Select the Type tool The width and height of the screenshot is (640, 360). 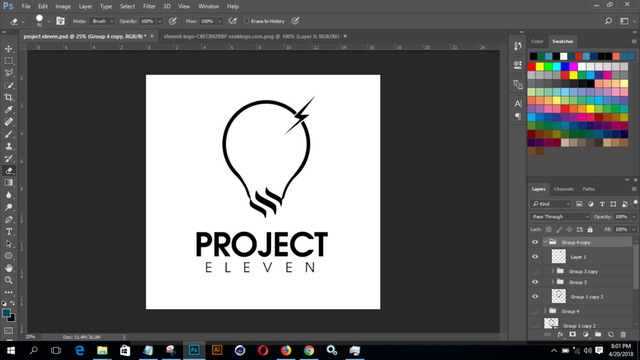[9, 232]
